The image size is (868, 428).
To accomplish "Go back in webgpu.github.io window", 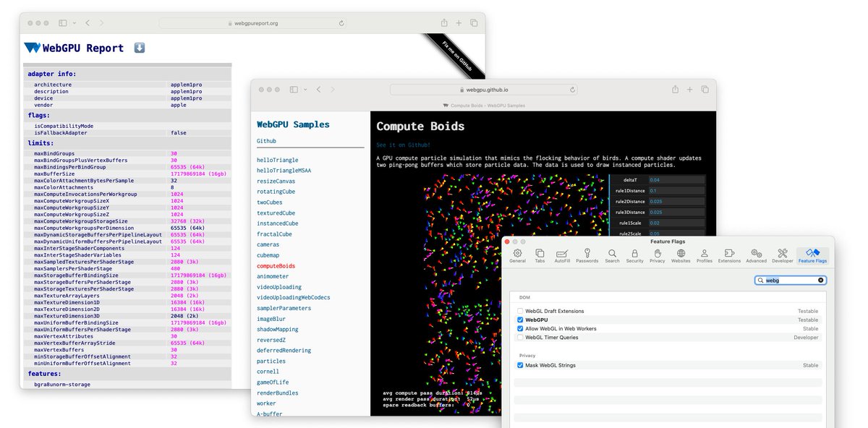I will click(x=319, y=90).
